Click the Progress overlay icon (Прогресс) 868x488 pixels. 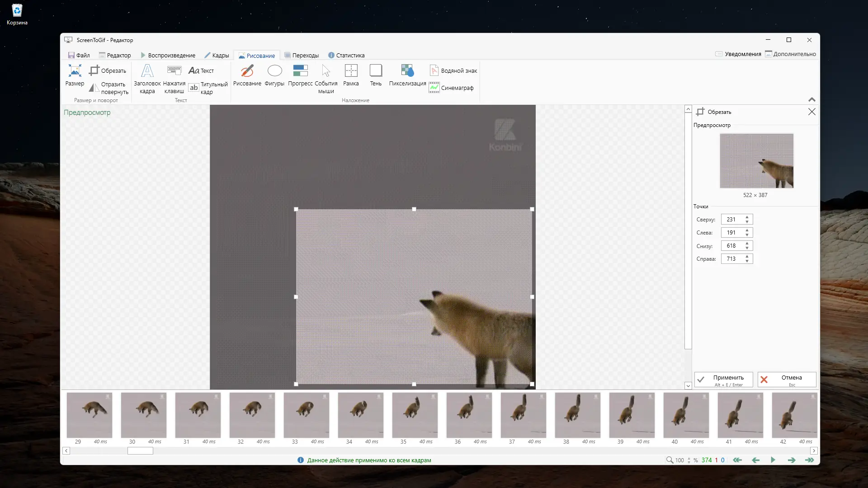300,75
